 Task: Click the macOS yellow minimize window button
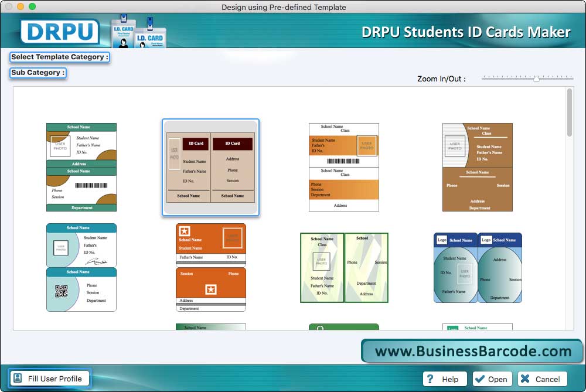(21, 6)
